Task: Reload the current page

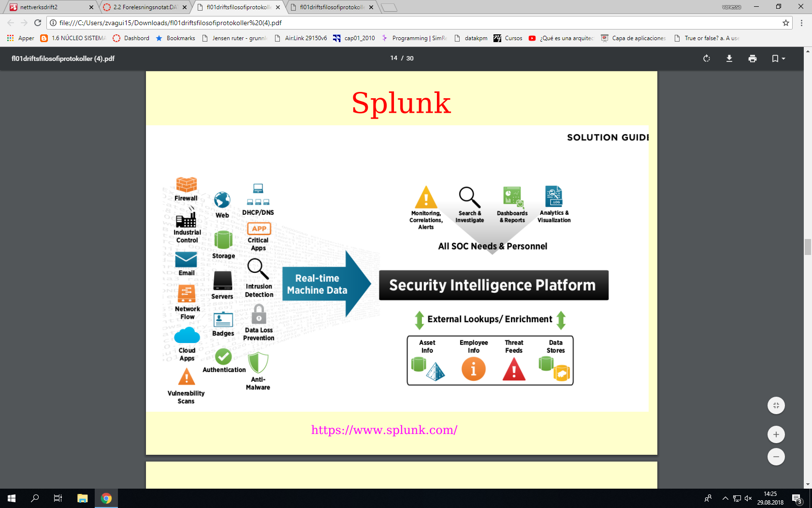Action: point(38,23)
